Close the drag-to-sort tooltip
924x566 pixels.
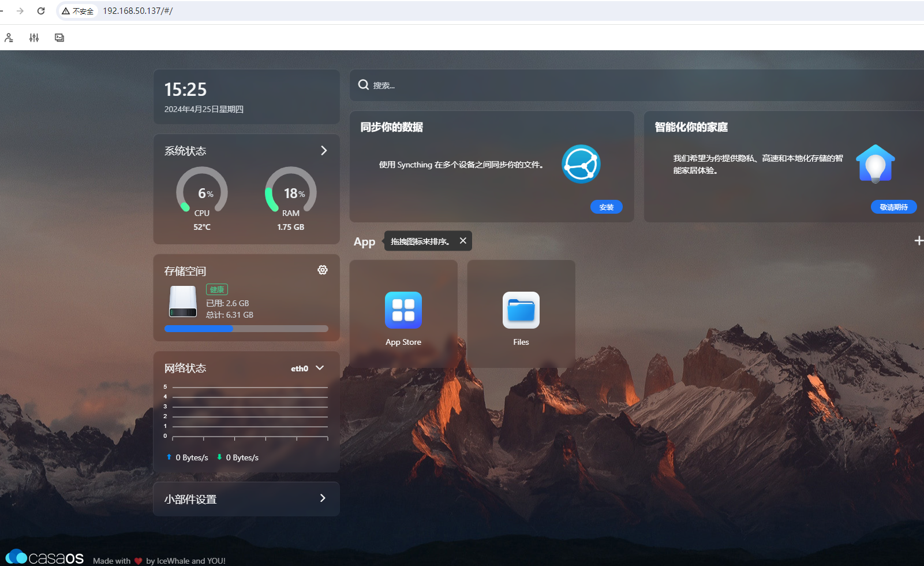pyautogui.click(x=463, y=241)
